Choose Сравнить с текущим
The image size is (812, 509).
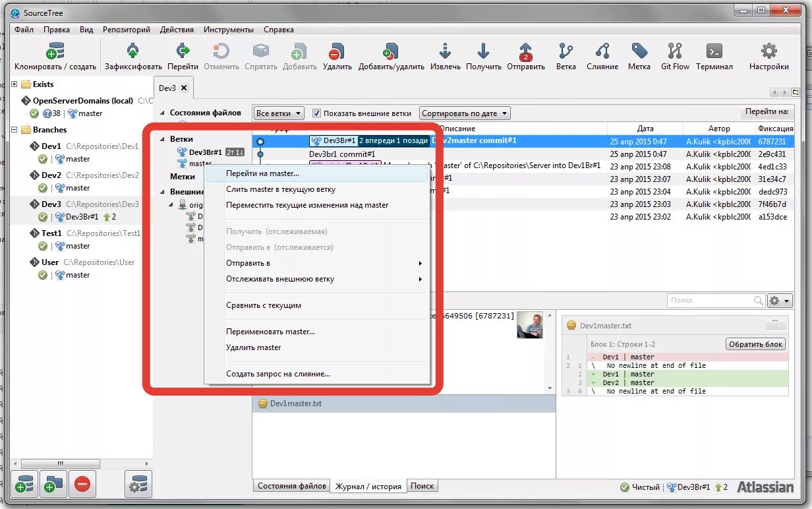click(316, 305)
